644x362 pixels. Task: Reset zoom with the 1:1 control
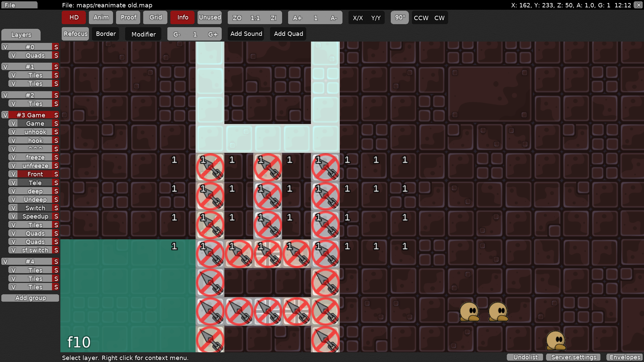click(x=255, y=18)
